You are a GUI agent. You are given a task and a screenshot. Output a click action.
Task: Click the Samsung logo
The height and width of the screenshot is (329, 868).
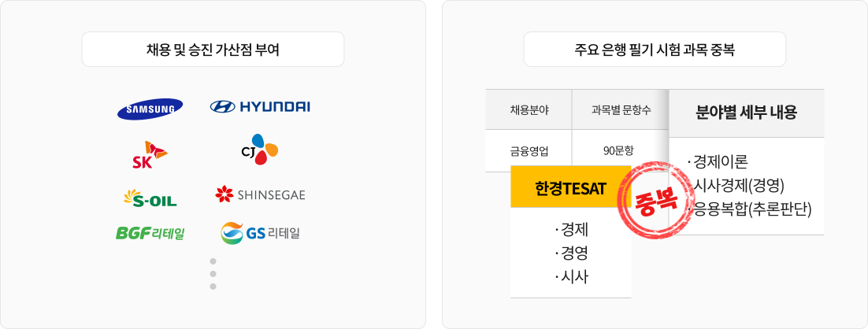pos(150,109)
